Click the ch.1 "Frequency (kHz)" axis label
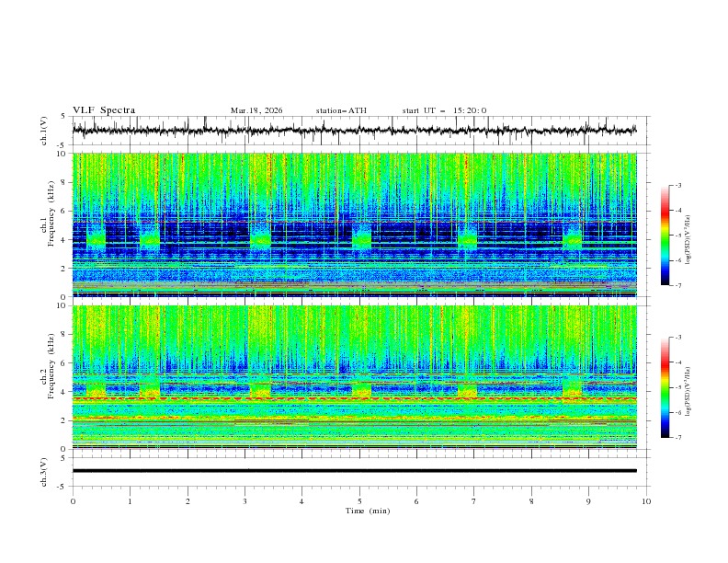The image size is (728, 563). click(51, 212)
